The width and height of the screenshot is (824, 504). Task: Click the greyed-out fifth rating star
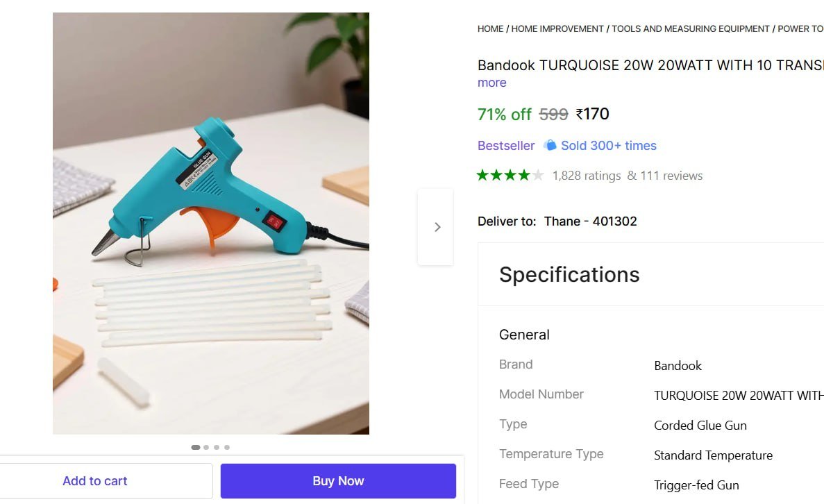click(539, 175)
